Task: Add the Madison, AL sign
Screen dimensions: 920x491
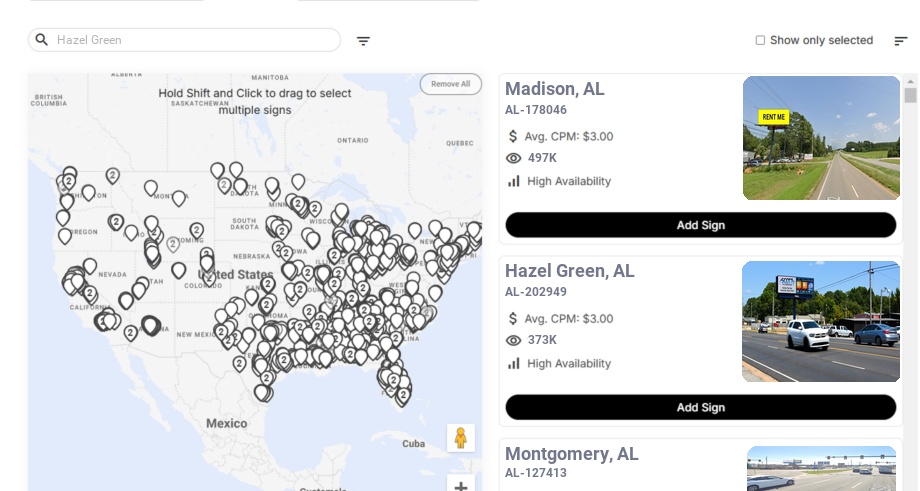Action: click(700, 225)
